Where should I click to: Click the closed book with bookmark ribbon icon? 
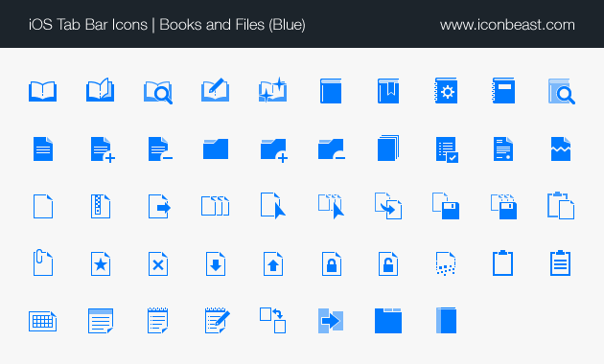tap(388, 91)
